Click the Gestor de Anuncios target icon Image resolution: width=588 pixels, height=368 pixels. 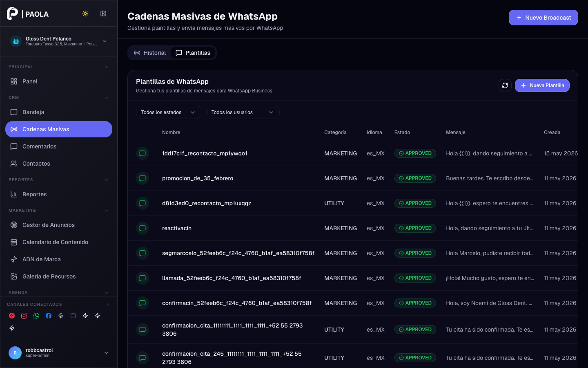pos(14,225)
